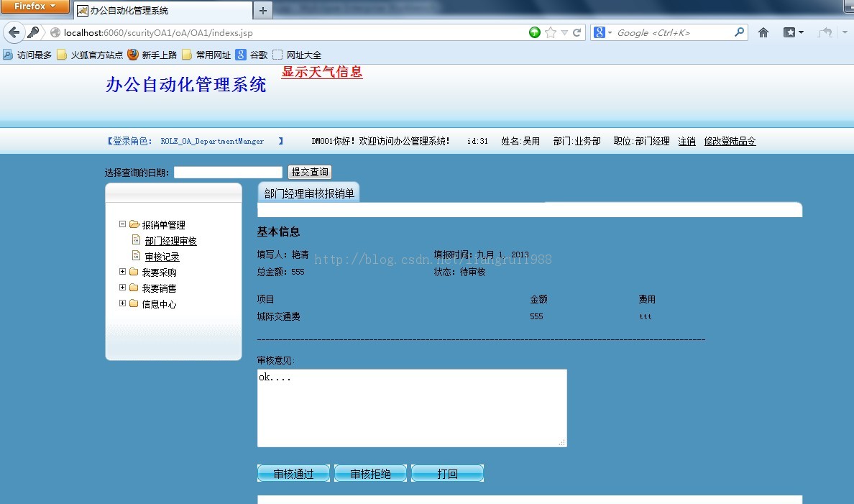This screenshot has height=504, width=854.
Task: Click the green go arrow in address bar
Action: coord(535,32)
